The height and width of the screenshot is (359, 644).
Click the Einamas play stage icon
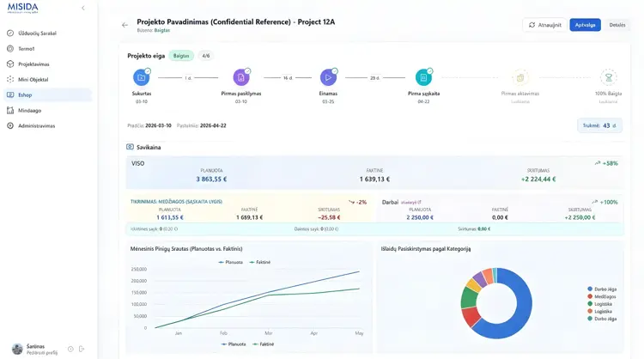pos(328,77)
